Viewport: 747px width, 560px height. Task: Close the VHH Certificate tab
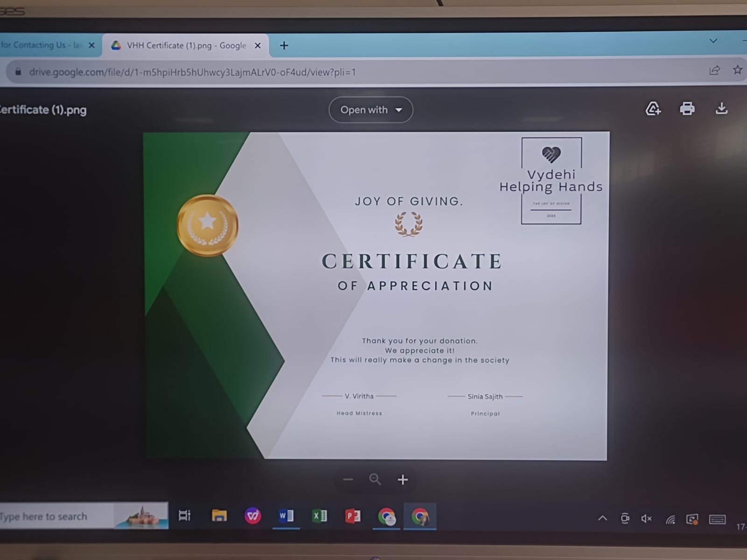(257, 46)
